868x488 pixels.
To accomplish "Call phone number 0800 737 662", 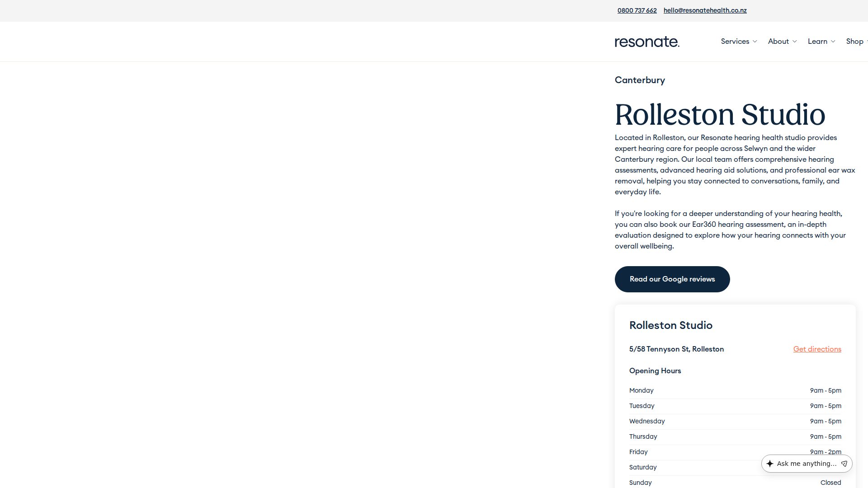I will point(637,10).
